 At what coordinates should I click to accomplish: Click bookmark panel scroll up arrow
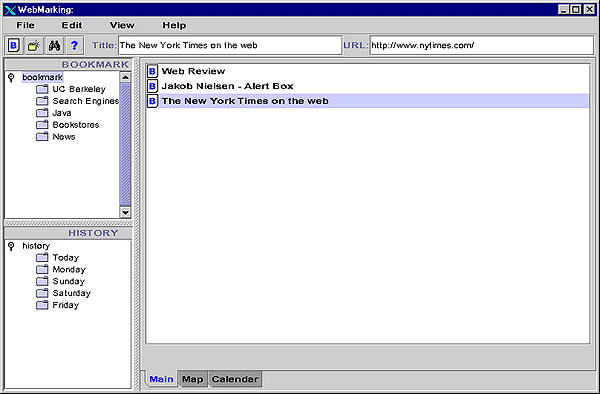(125, 77)
